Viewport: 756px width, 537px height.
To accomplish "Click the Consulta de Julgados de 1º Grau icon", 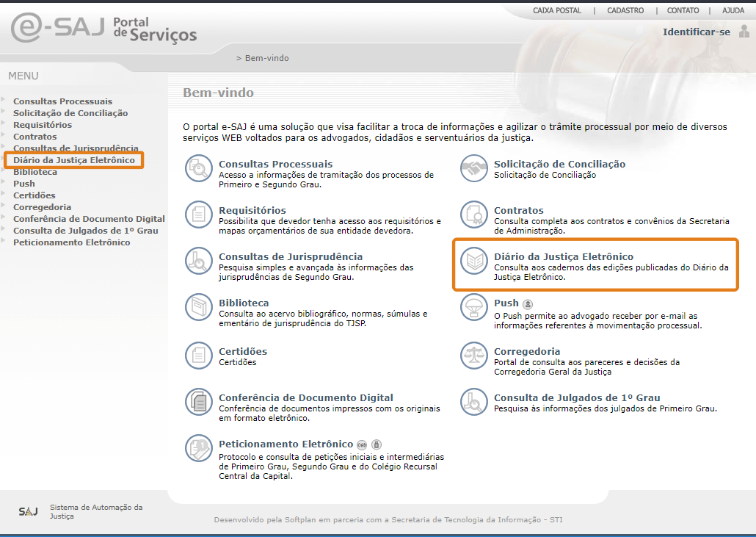I will pyautogui.click(x=474, y=402).
